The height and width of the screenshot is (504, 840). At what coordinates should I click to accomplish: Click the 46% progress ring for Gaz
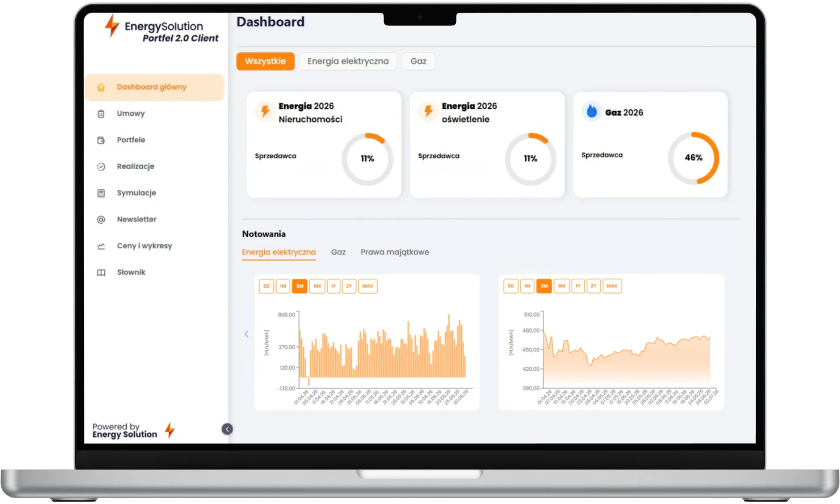tap(693, 158)
